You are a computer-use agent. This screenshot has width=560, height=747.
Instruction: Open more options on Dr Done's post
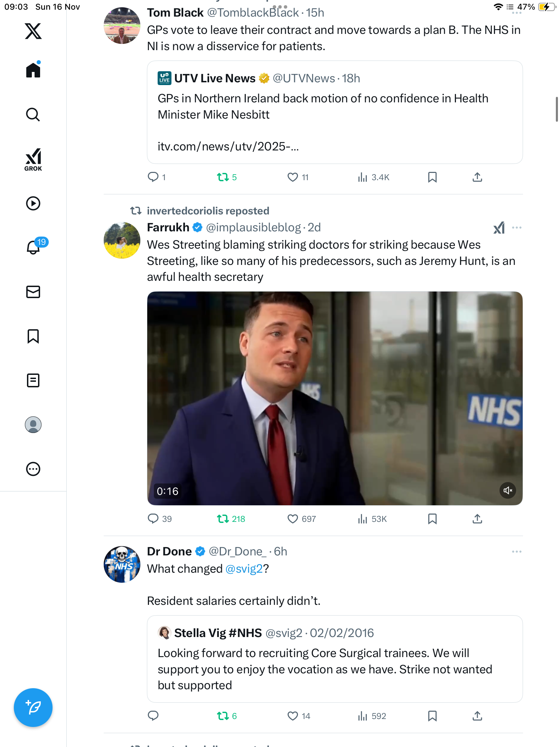click(516, 552)
